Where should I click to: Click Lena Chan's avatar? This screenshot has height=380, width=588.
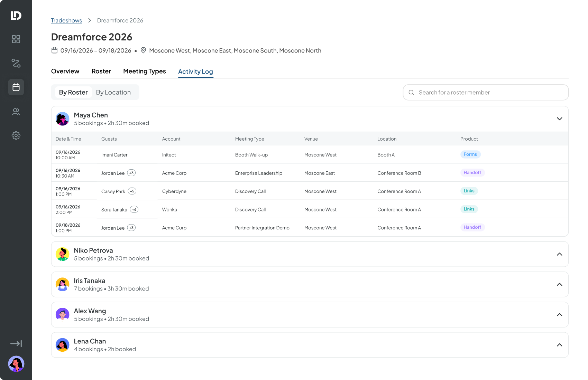[63, 345]
